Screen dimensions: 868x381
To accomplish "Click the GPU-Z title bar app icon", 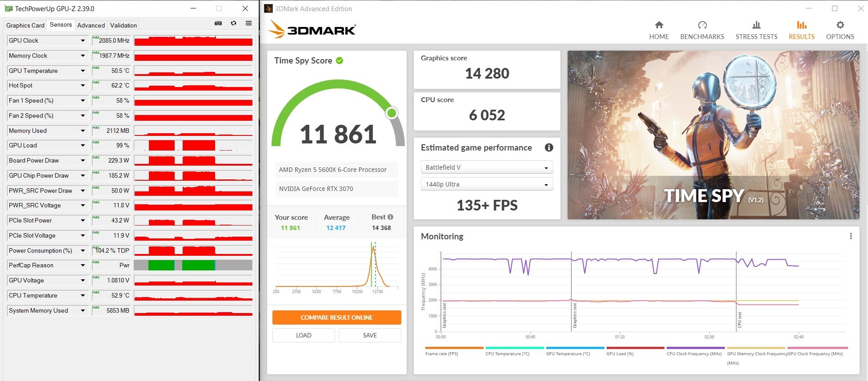I will 8,8.
